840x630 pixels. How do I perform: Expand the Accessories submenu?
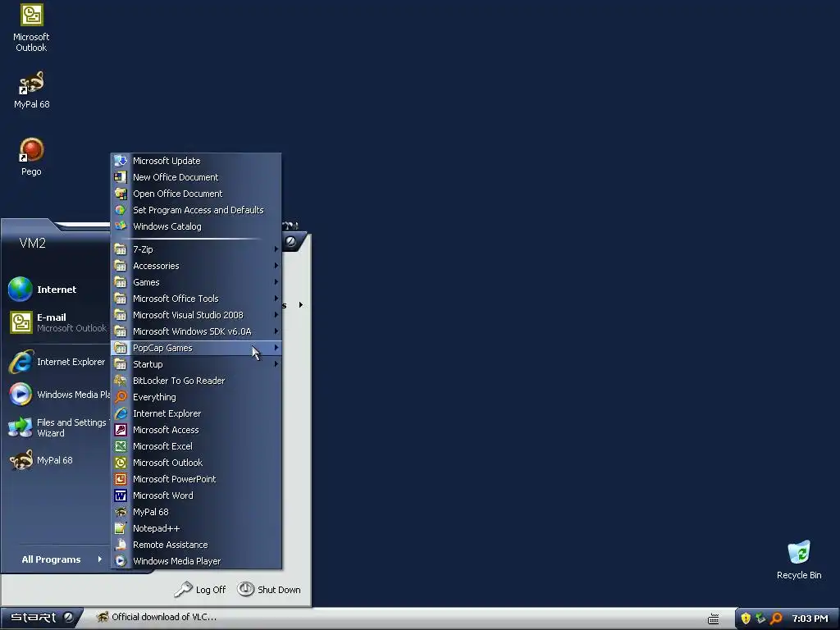click(x=195, y=267)
